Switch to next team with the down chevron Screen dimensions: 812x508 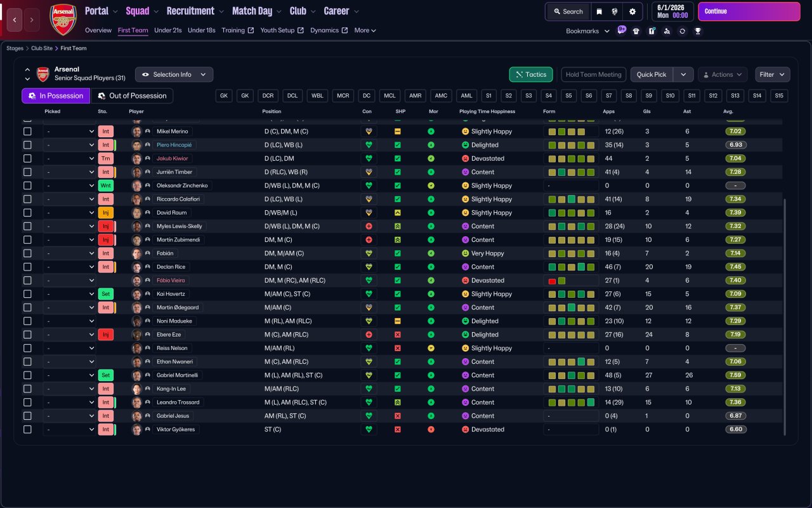pyautogui.click(x=27, y=79)
